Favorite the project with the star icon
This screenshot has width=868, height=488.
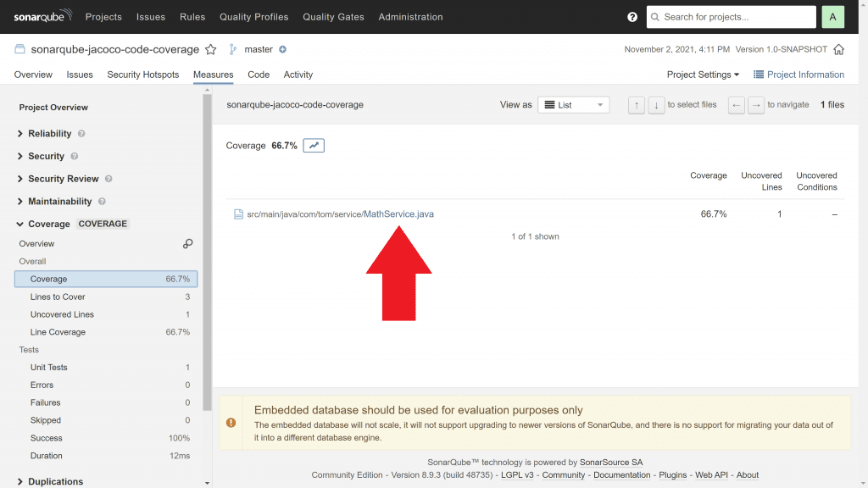[x=211, y=50]
